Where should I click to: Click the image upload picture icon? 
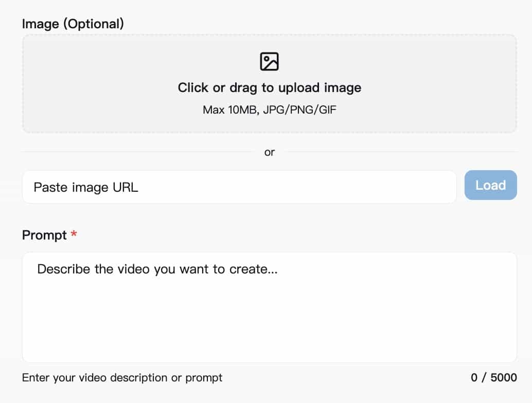pyautogui.click(x=269, y=61)
